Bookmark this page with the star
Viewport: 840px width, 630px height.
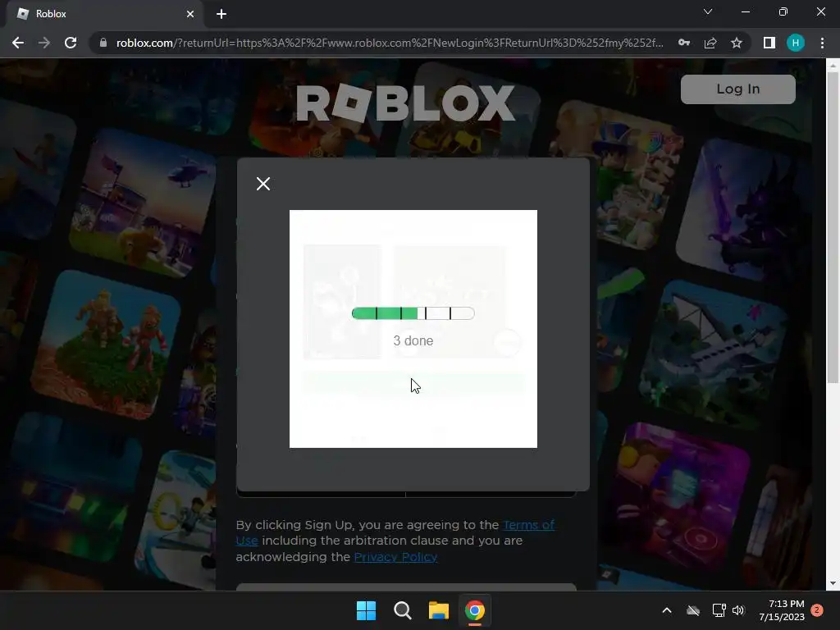pyautogui.click(x=737, y=43)
